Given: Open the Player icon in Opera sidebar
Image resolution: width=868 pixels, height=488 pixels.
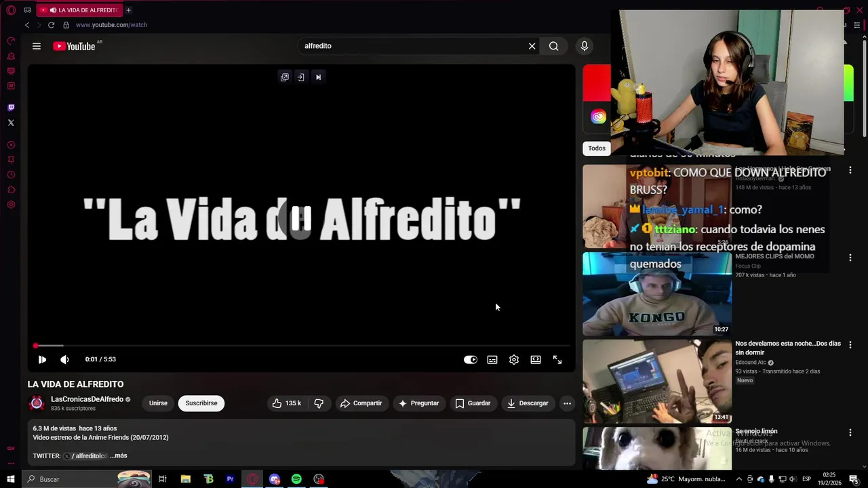Looking at the screenshot, I should coord(11,145).
